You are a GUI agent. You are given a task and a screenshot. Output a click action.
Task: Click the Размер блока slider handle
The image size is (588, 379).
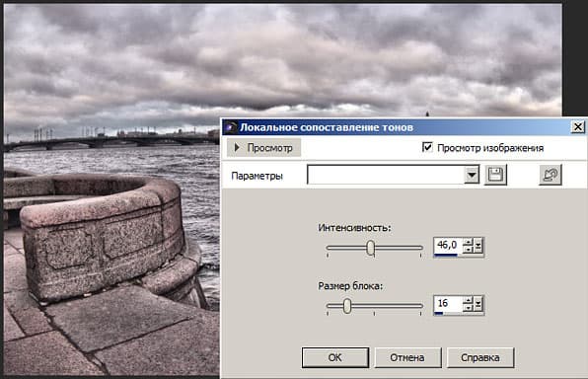pyautogui.click(x=347, y=306)
